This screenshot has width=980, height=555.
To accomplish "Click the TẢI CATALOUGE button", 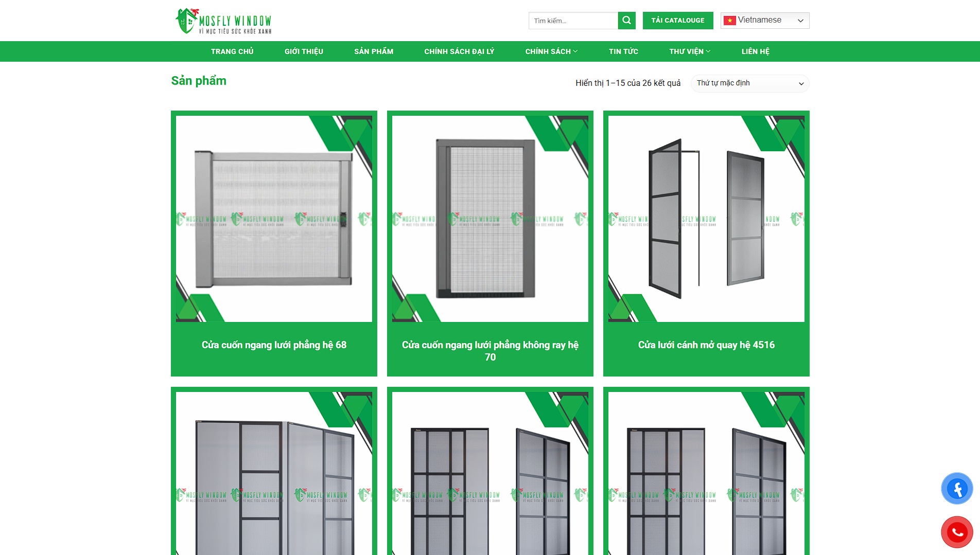I will [678, 21].
